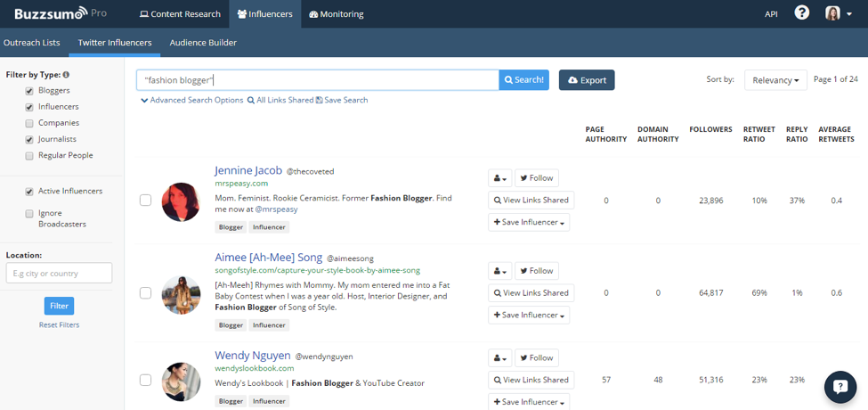Follow Aimee Song on Twitter

[x=537, y=271]
